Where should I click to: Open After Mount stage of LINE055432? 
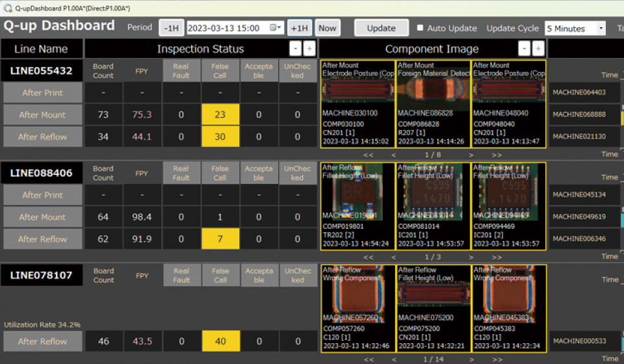(x=43, y=114)
